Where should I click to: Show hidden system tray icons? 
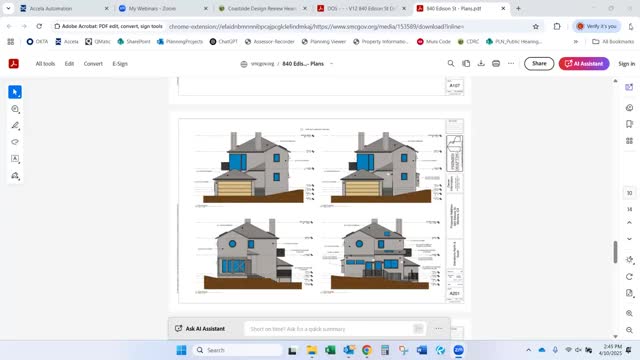pyautogui.click(x=529, y=350)
